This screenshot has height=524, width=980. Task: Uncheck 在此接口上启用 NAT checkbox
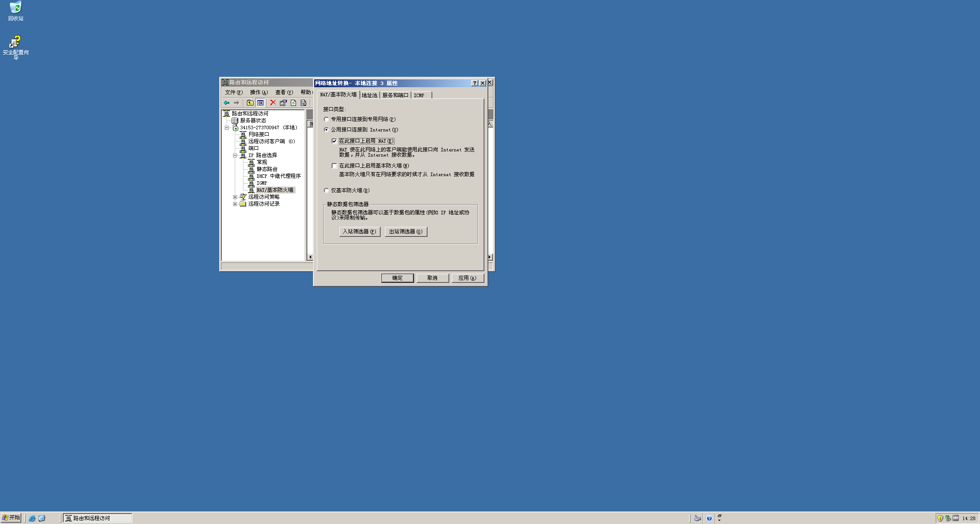click(334, 141)
